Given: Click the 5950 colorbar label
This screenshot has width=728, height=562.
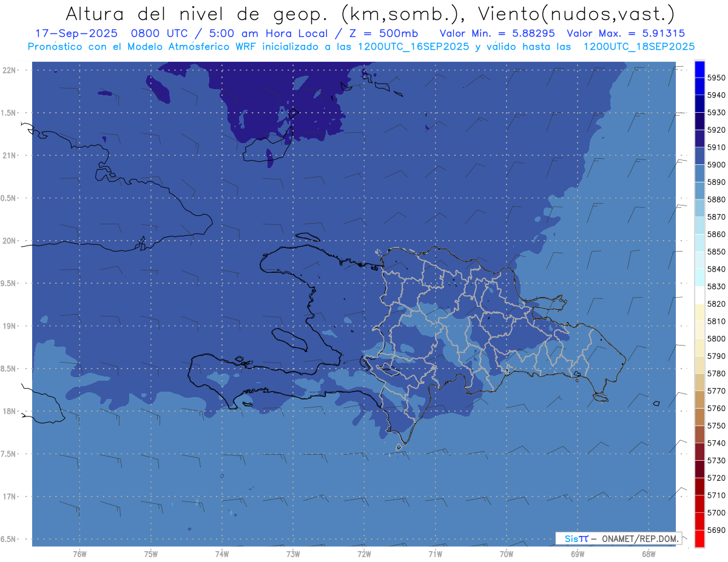Looking at the screenshot, I should pos(716,78).
